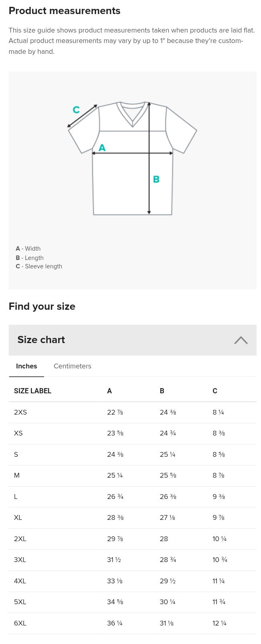261x644 pixels.
Task: Click column header C in size table
Action: pos(215,391)
